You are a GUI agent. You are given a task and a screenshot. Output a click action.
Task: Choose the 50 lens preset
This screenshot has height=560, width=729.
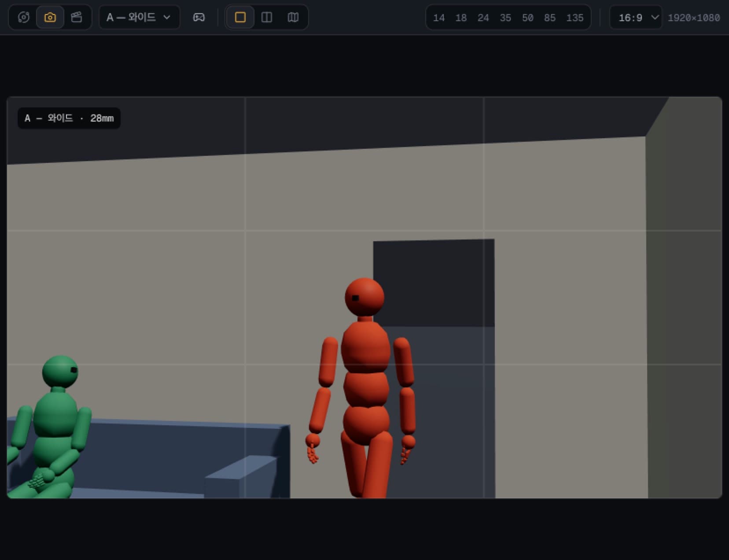point(527,18)
